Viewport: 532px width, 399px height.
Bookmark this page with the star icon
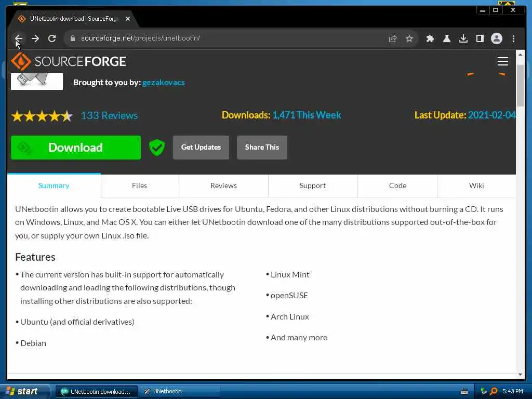409,38
